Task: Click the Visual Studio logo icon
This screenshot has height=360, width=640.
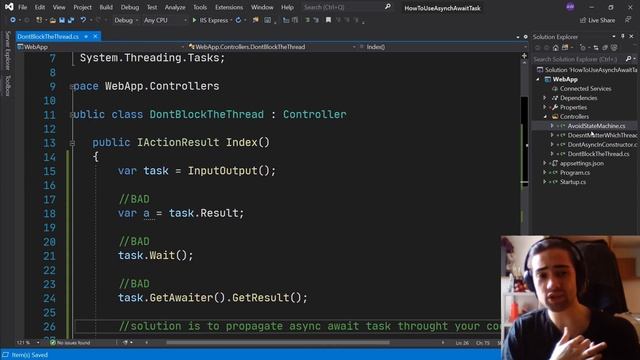Action: (9, 7)
